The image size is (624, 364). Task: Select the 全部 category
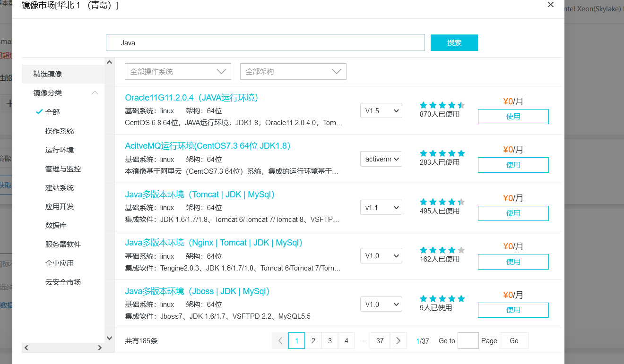point(52,112)
